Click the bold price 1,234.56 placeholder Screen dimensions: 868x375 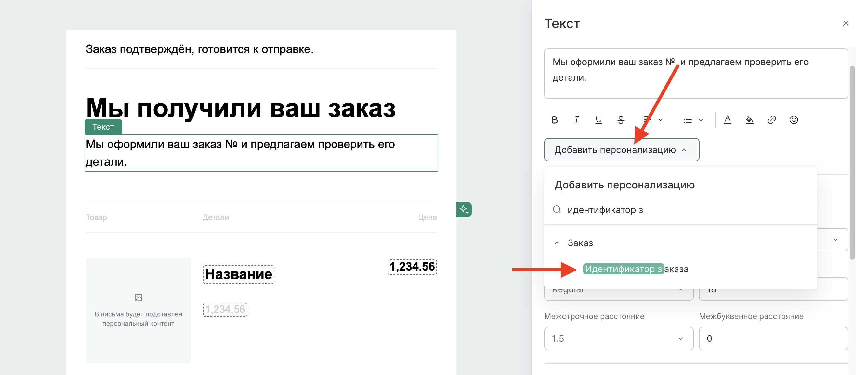click(412, 267)
